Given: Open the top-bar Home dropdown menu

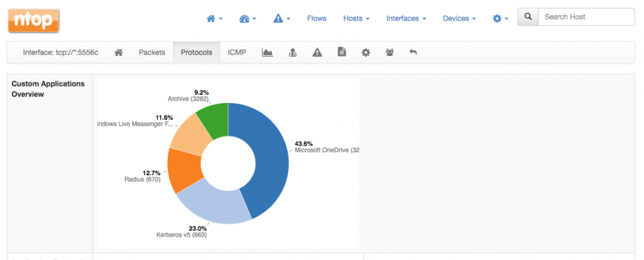Looking at the screenshot, I should coord(214,18).
